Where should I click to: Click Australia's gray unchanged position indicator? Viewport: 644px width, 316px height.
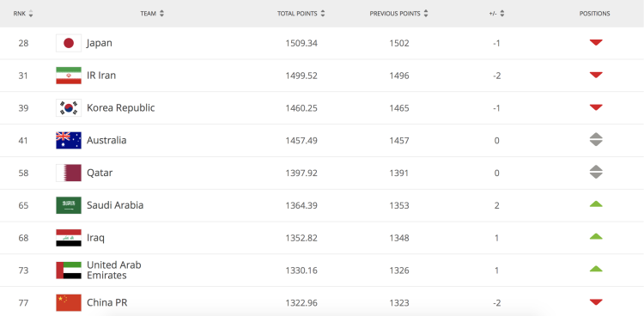click(x=596, y=140)
